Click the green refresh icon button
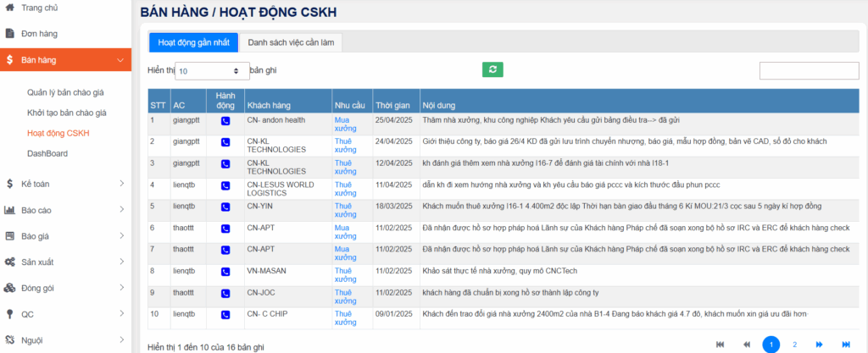This screenshot has width=868, height=353. click(492, 70)
